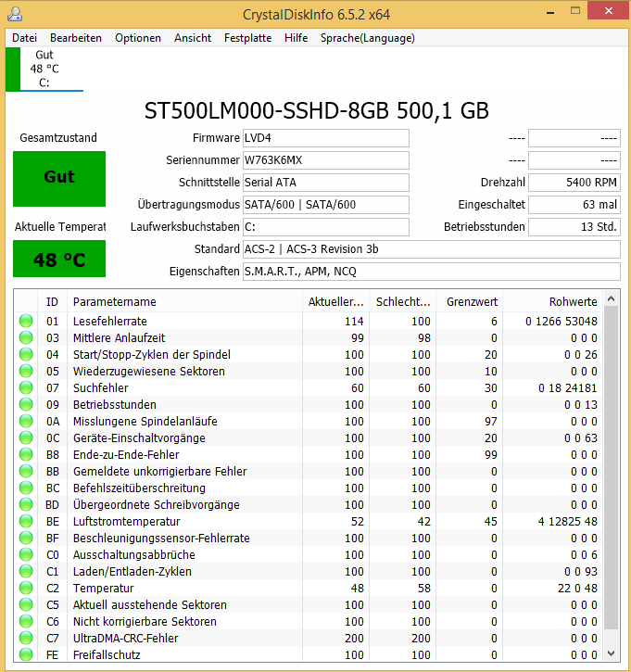631x672 pixels.
Task: Click the Betriebsstunden field 13 Std.
Action: coord(574,227)
